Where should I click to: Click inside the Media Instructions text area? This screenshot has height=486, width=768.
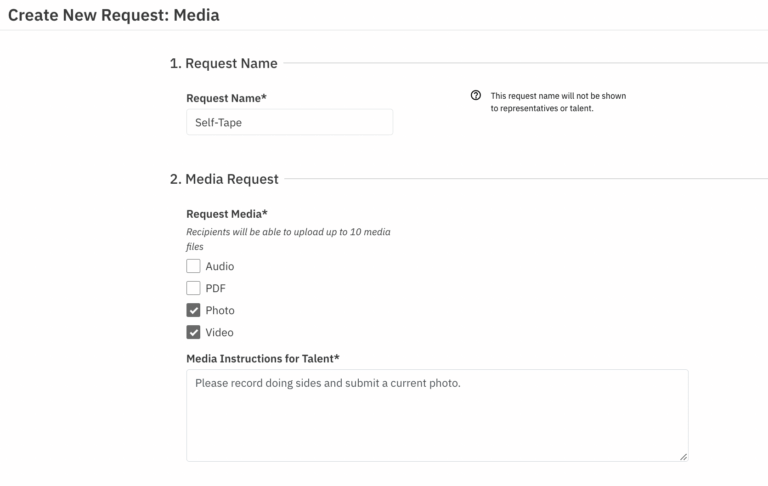coord(437,415)
